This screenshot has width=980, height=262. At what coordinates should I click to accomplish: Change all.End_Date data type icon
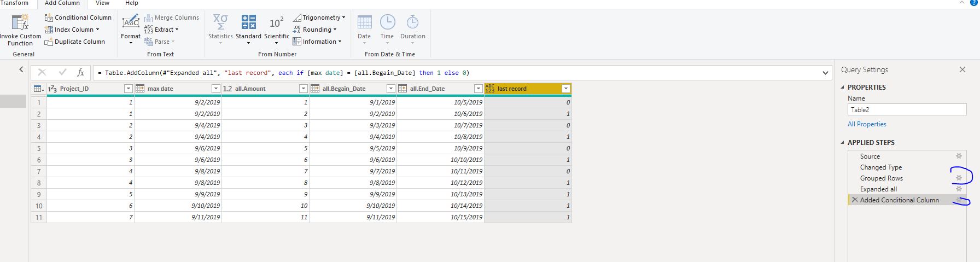402,89
